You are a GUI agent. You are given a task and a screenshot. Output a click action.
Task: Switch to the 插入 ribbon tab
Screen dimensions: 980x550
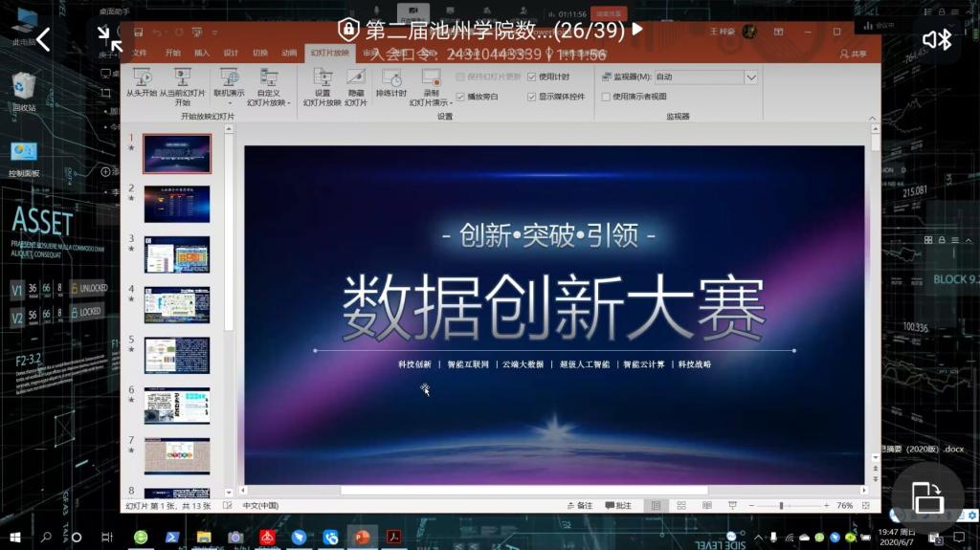click(202, 54)
